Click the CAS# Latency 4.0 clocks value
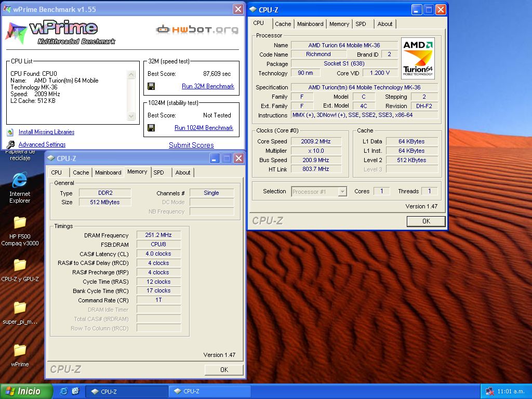The width and height of the screenshot is (532, 399). coord(158,254)
